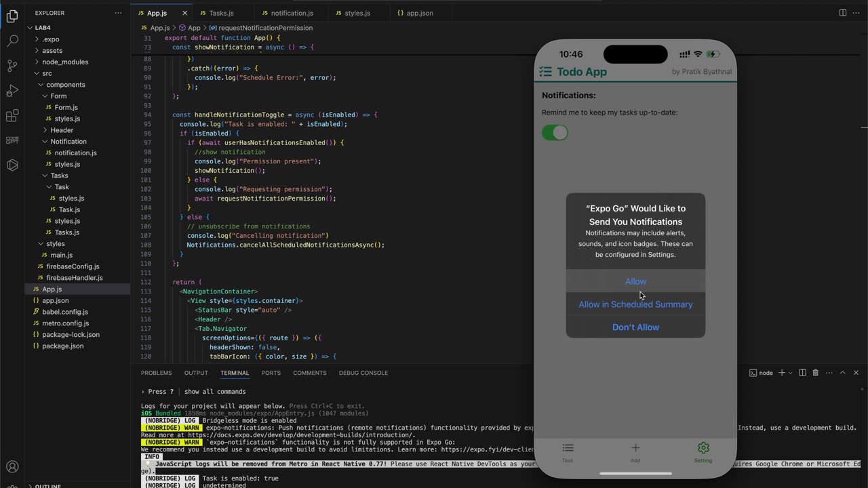Click the split editor icon
Screen dimensions: 868x488
click(843, 13)
